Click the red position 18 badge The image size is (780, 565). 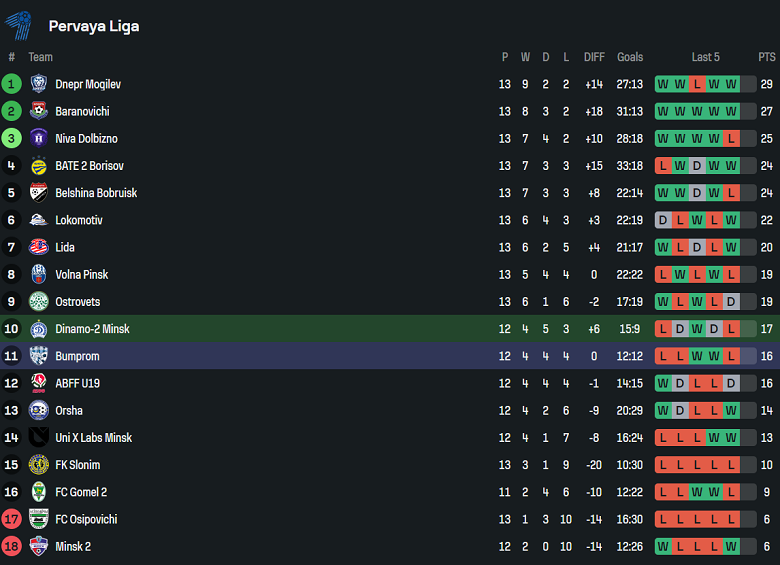pyautogui.click(x=12, y=546)
